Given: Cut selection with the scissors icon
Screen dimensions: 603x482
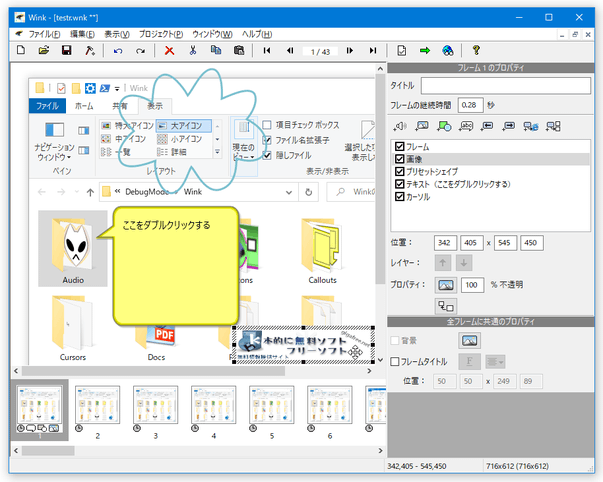Looking at the screenshot, I should [x=193, y=50].
